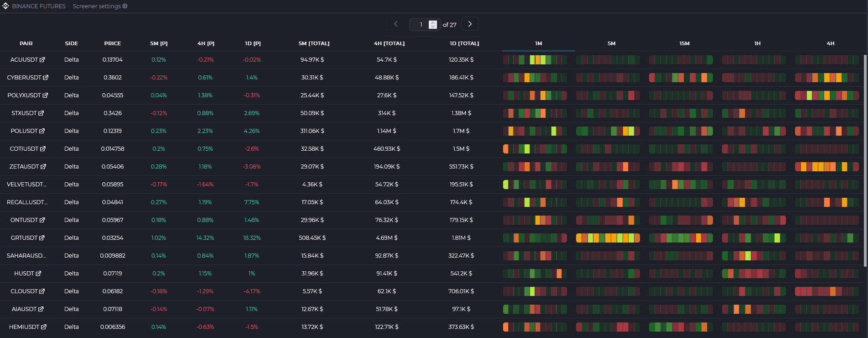Go to the next page arrow
The height and width of the screenshot is (338, 868).
[x=470, y=24]
